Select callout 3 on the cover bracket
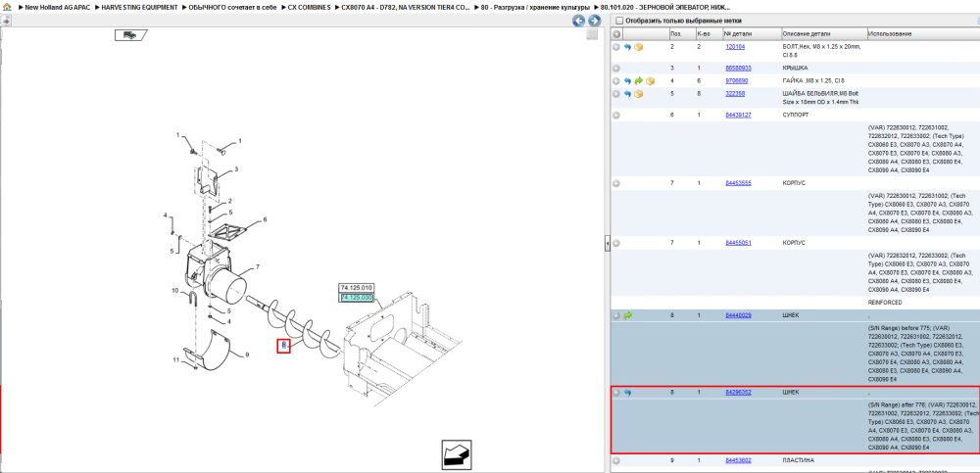 click(x=236, y=169)
